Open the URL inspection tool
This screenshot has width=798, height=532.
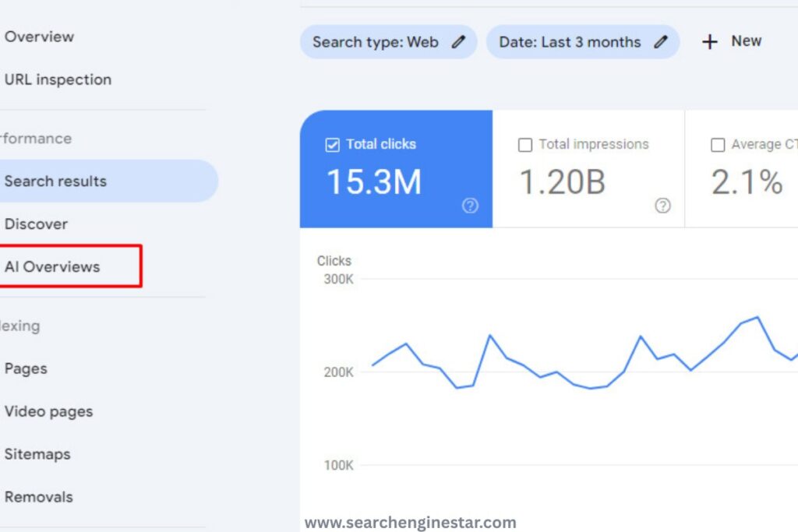coord(58,79)
